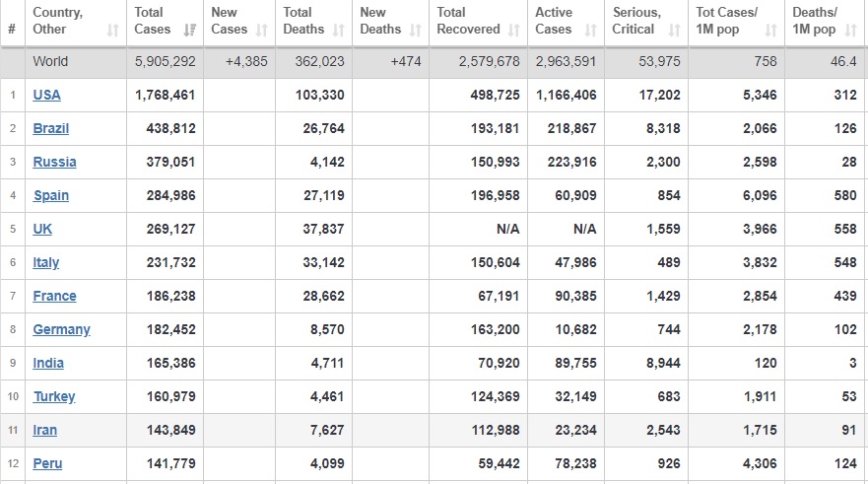Click the sort arrows beside Country, Other
This screenshot has height=484, width=868.
tap(113, 30)
